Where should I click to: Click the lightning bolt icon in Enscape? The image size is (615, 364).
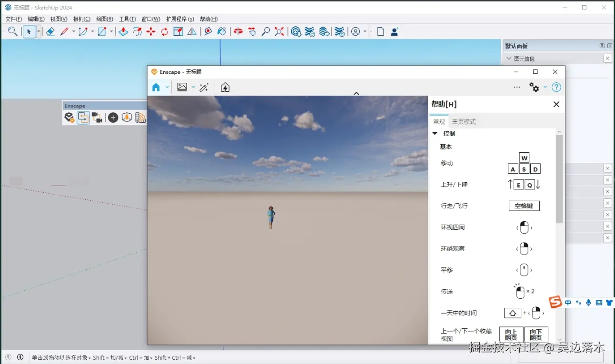(225, 87)
